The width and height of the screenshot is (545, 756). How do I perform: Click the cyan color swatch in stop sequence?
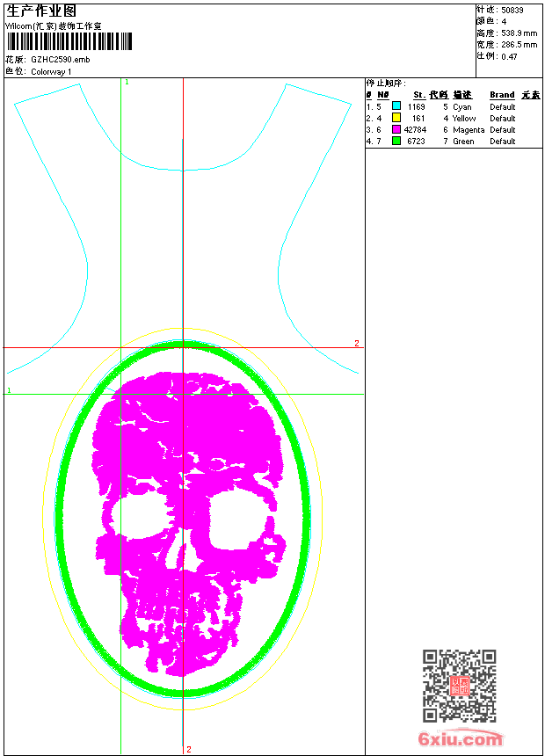[x=396, y=106]
